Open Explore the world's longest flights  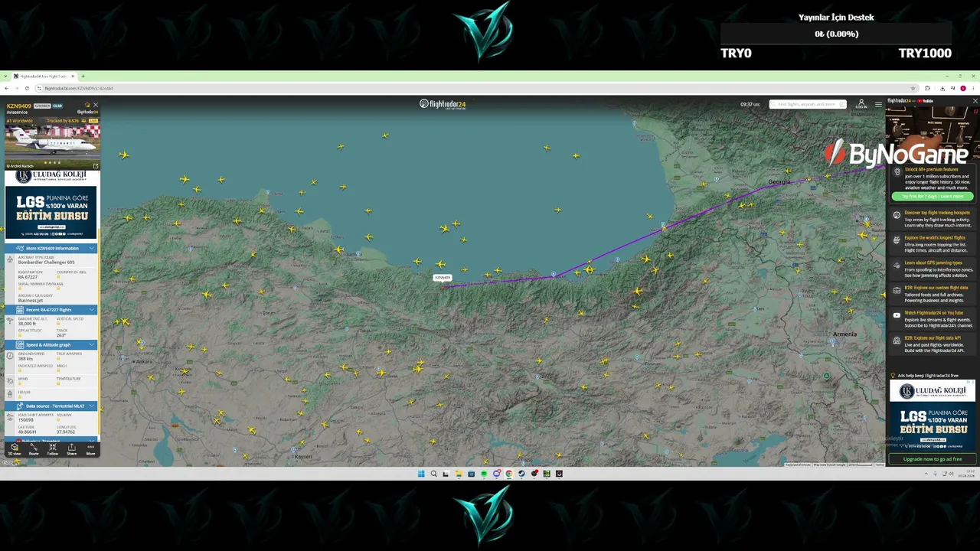(x=933, y=244)
